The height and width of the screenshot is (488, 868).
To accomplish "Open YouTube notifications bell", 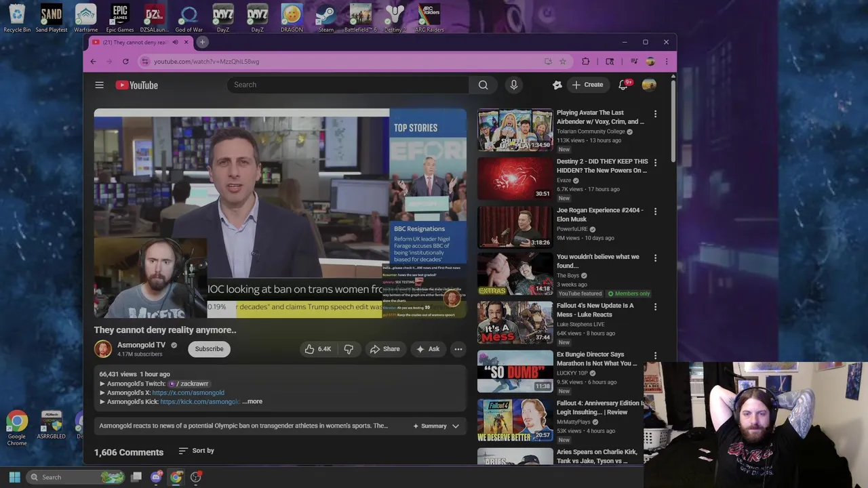I will 623,85.
